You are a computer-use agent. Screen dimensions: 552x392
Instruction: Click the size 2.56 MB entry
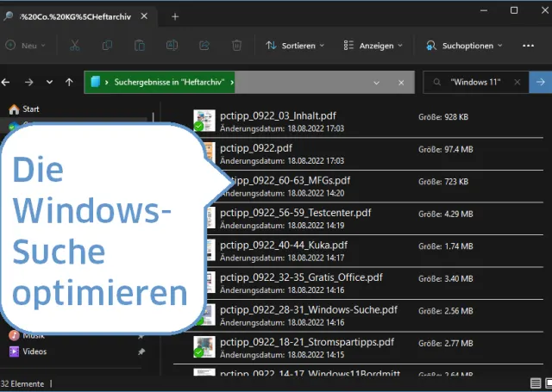click(x=446, y=311)
